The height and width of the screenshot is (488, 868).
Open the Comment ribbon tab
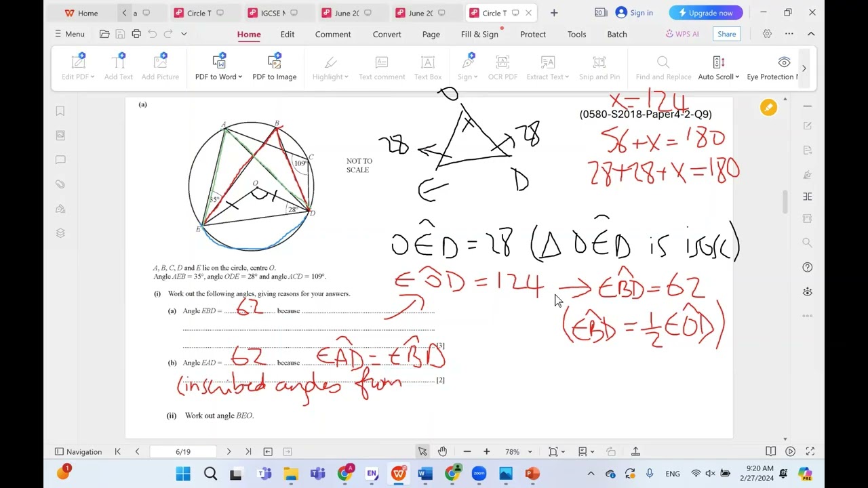pos(333,34)
